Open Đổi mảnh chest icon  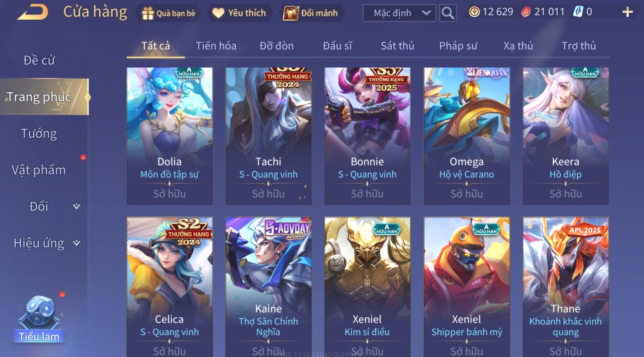291,13
